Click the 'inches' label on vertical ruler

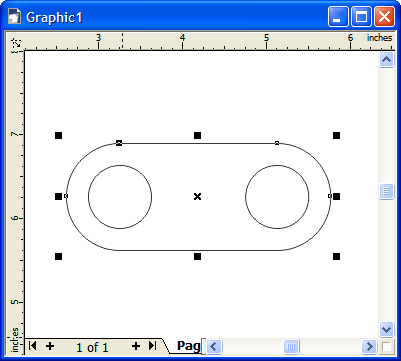15,340
